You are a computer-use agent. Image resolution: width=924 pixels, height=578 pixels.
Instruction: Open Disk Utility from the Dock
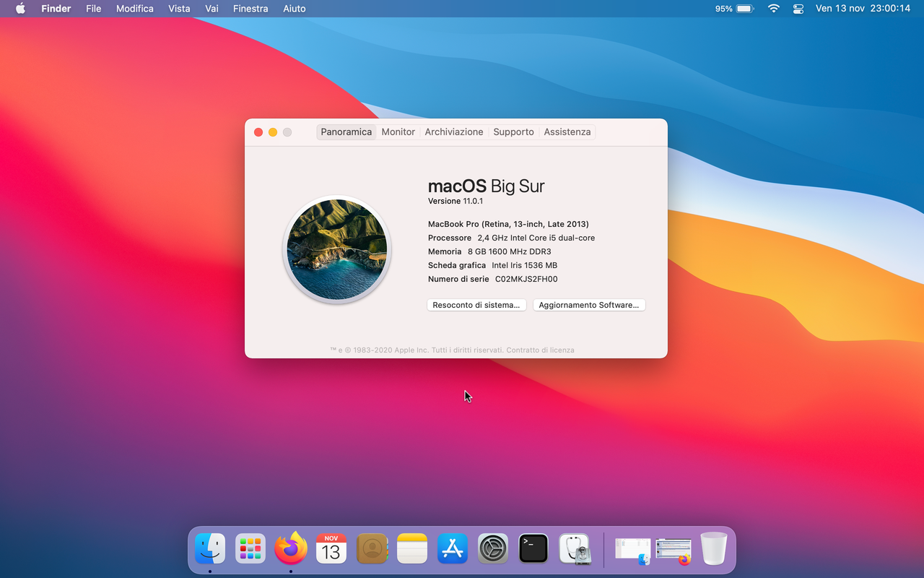tap(575, 549)
